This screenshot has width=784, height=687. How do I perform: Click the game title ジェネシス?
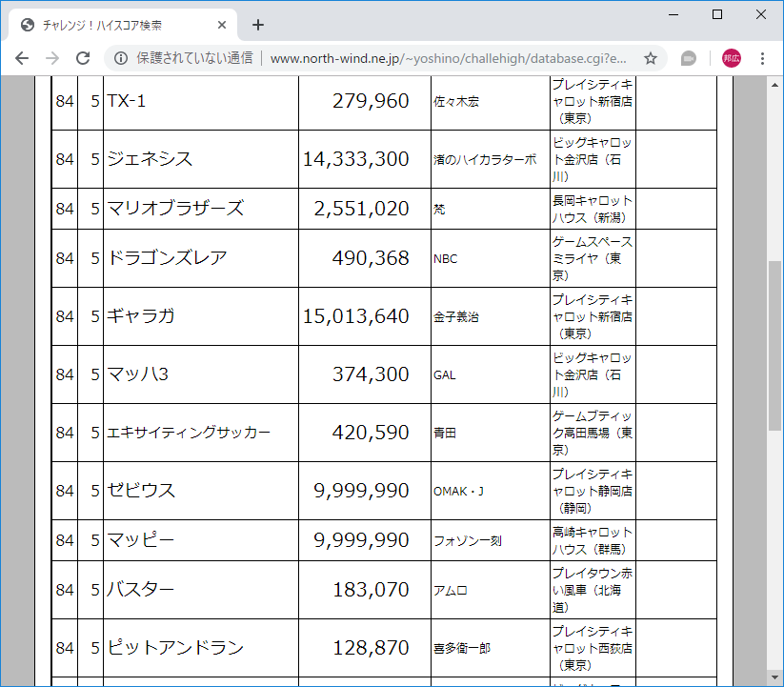click(x=150, y=159)
